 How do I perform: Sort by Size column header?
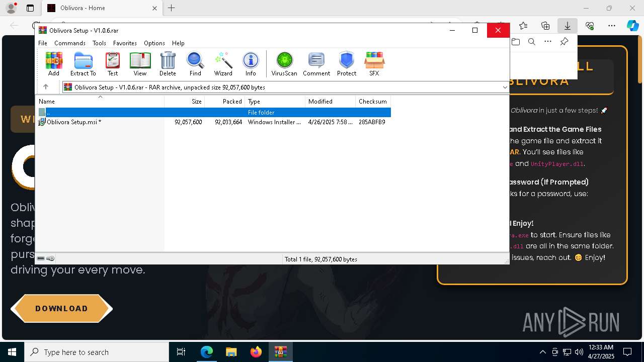[x=185, y=101]
